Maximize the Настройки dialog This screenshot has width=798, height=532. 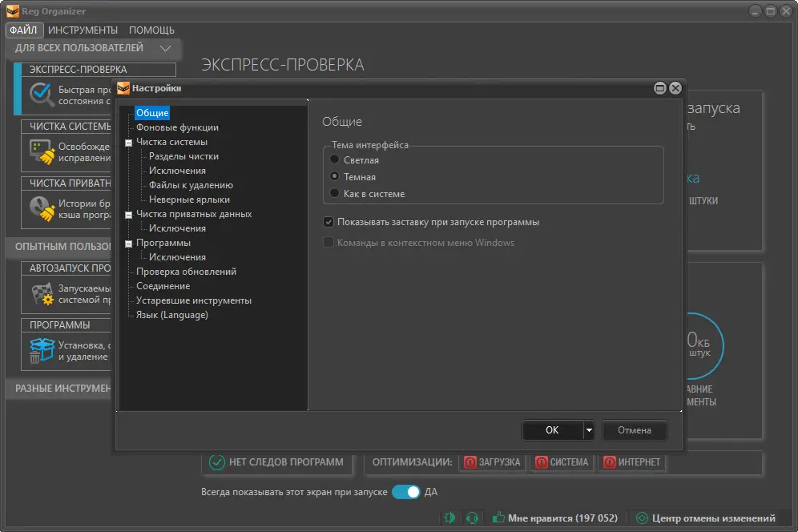pyautogui.click(x=659, y=88)
